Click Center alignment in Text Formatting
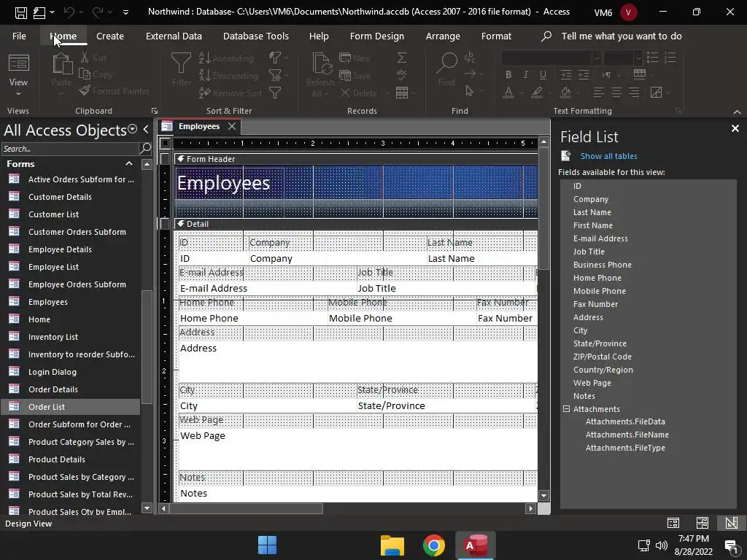 click(616, 93)
